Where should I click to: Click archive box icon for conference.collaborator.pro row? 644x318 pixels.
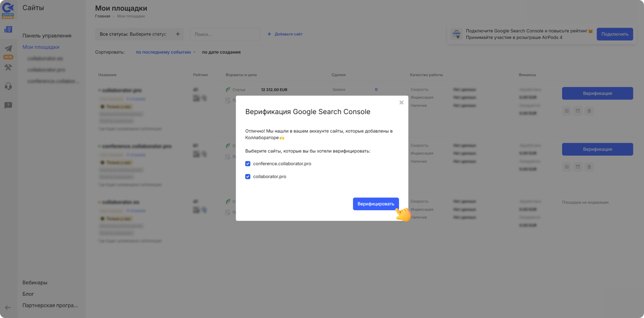click(578, 167)
